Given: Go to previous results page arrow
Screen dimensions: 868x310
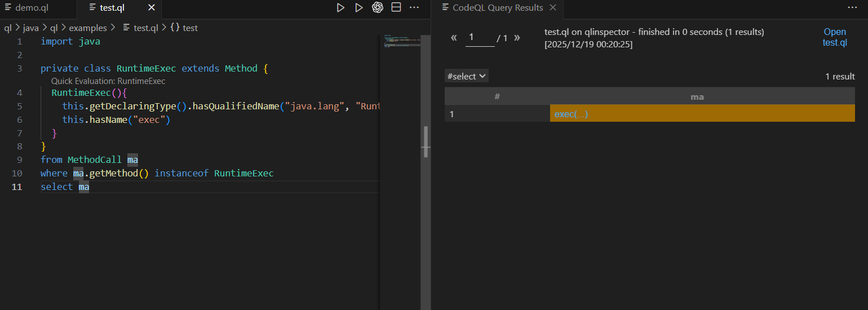Looking at the screenshot, I should pos(454,38).
